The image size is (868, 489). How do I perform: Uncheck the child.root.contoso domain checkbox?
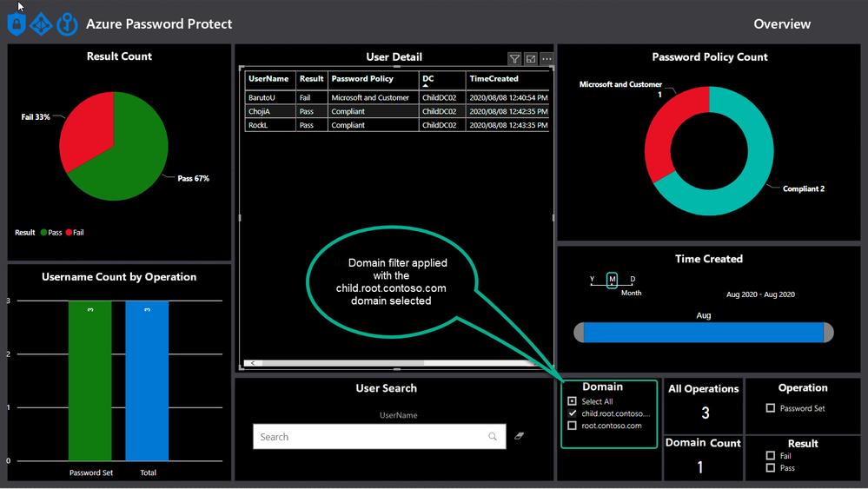[x=572, y=413]
